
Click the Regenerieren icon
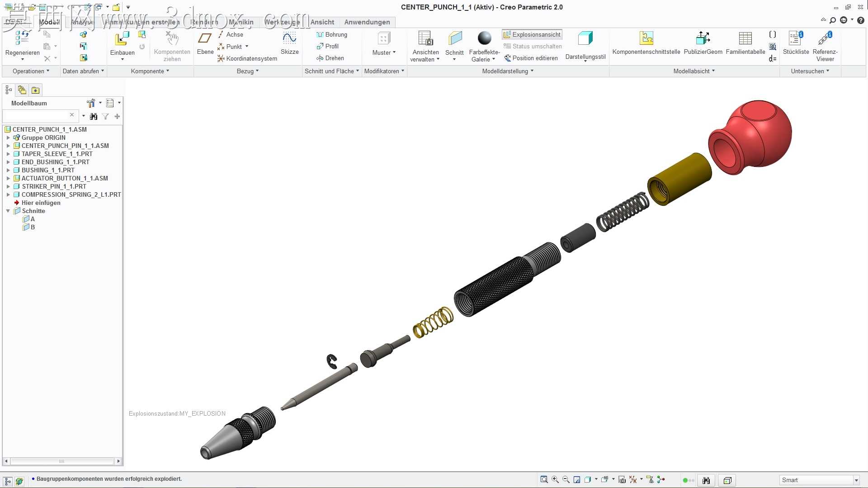point(22,38)
